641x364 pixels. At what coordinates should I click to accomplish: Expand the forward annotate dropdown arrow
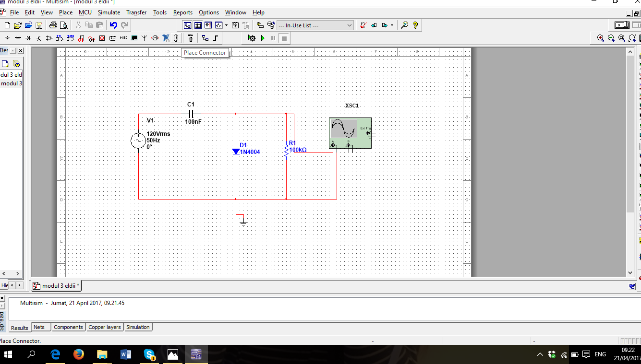point(392,25)
